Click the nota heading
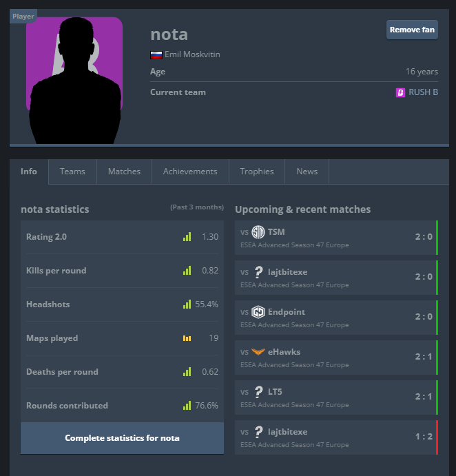The image size is (456, 476). [169, 34]
